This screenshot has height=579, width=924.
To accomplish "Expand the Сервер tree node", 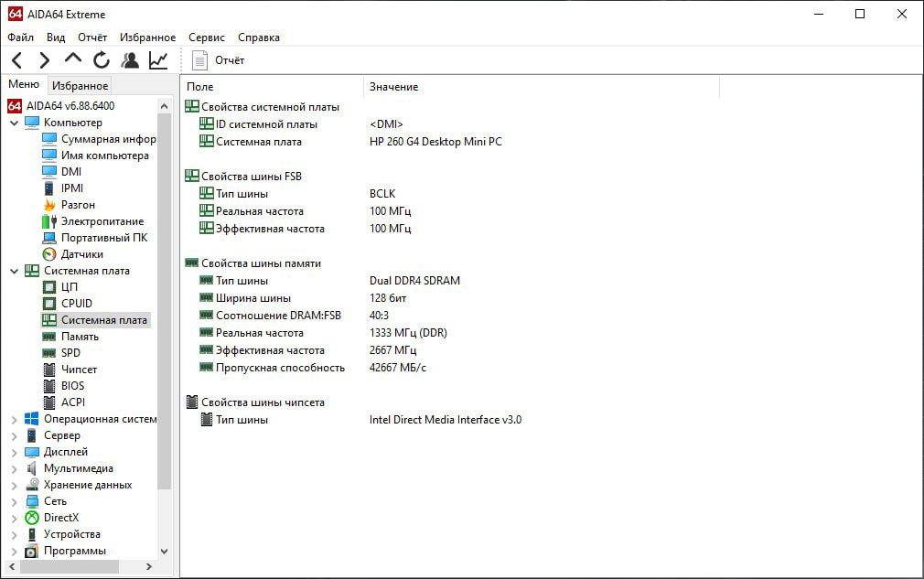I will coord(14,436).
